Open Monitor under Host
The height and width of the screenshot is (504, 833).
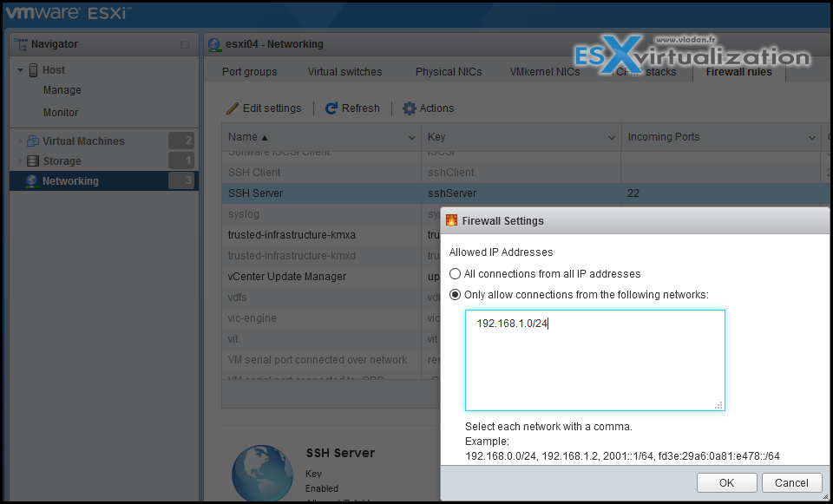click(x=61, y=113)
